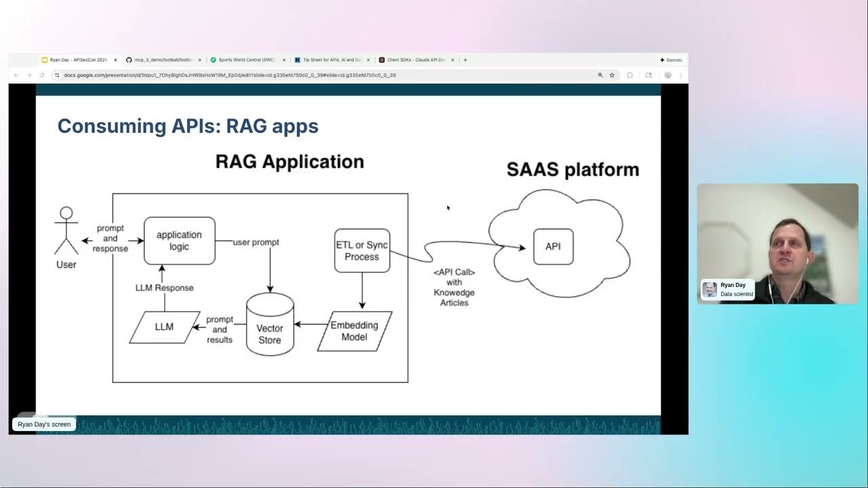The width and height of the screenshot is (868, 488).
Task: Click the side panel icon in toolbar
Action: pyautogui.click(x=649, y=75)
